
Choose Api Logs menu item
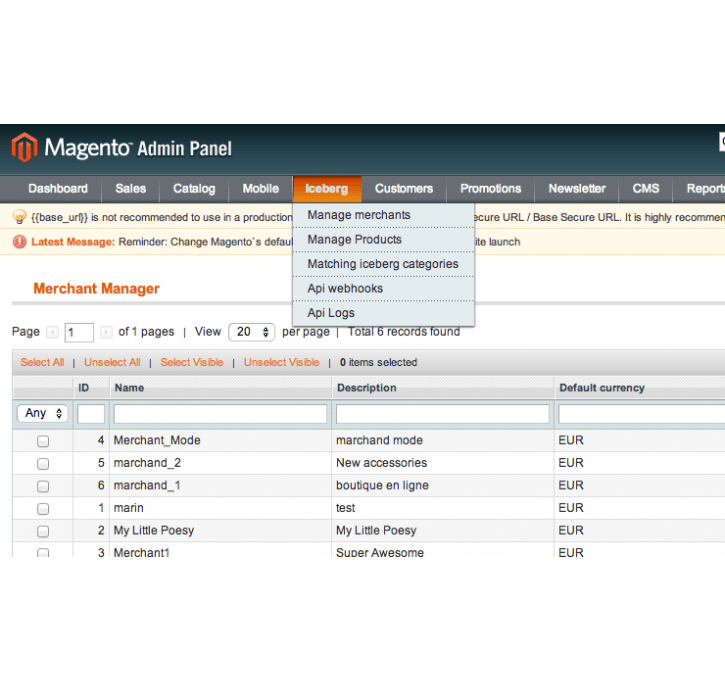coord(383,313)
